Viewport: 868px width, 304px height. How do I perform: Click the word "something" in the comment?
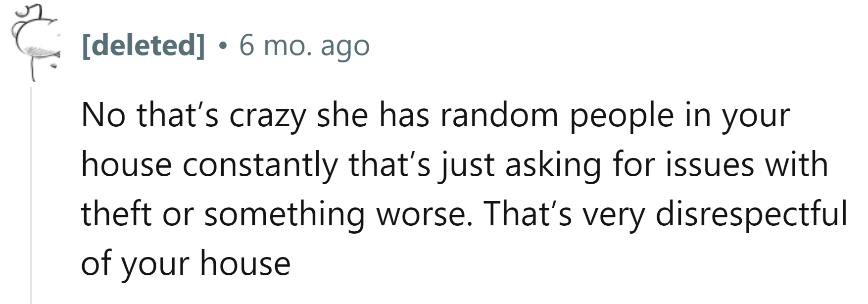point(284,215)
